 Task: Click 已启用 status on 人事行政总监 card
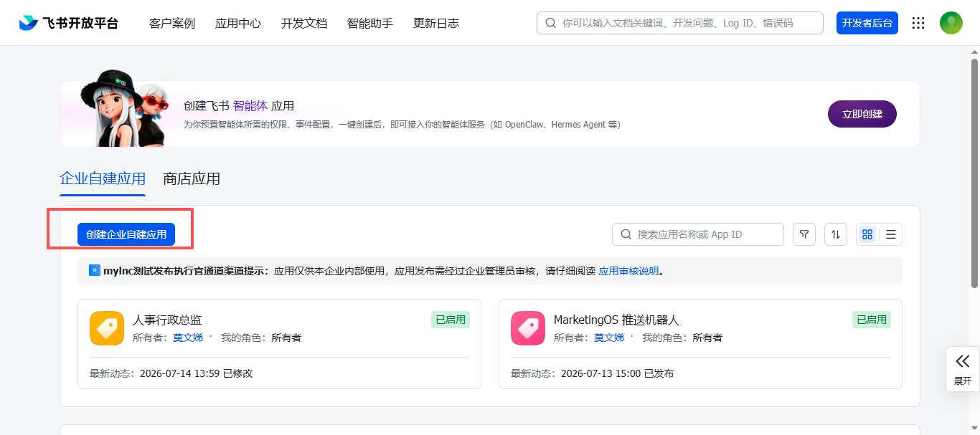(x=451, y=320)
